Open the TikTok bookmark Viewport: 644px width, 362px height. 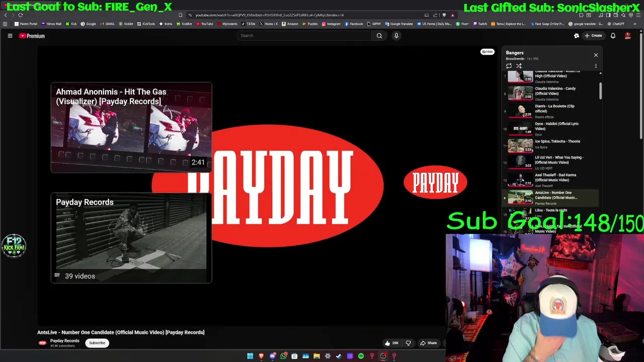point(249,24)
